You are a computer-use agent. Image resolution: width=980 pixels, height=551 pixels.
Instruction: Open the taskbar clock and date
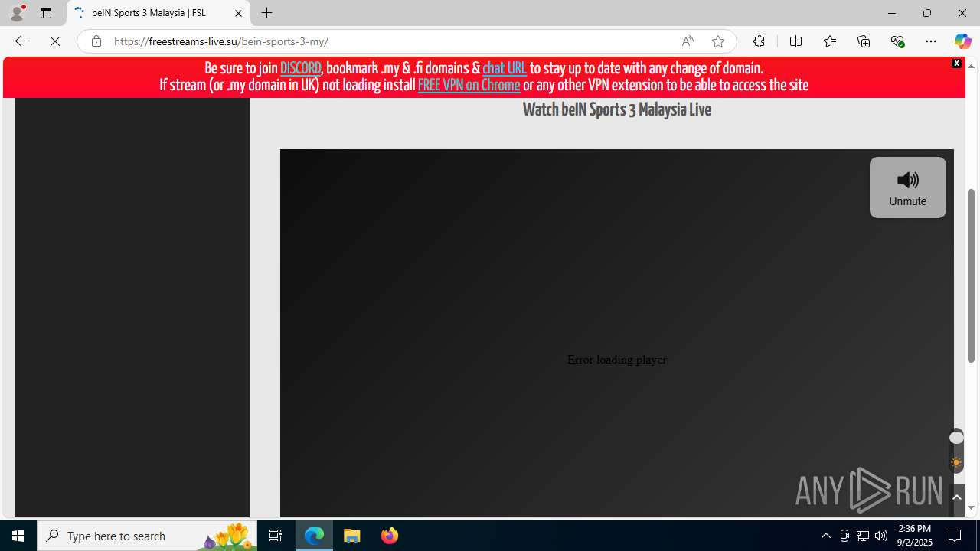click(x=915, y=536)
